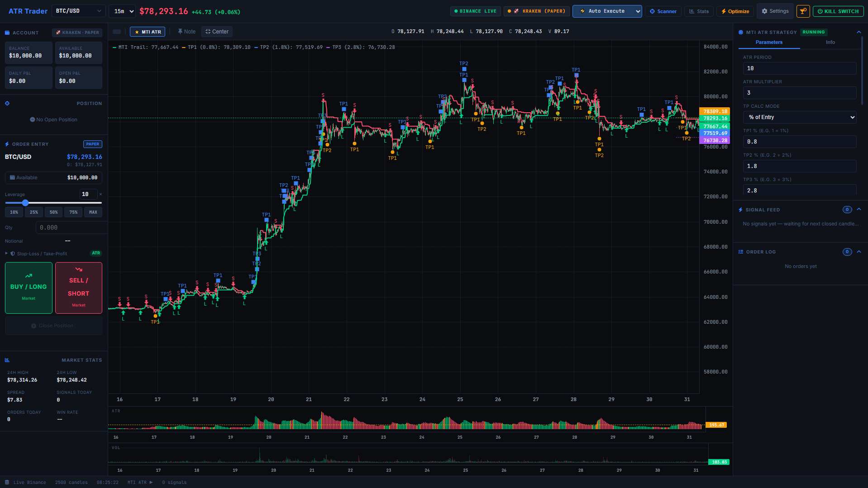Change the 15m timeframe dropdown
868x488 pixels.
pyautogui.click(x=122, y=11)
